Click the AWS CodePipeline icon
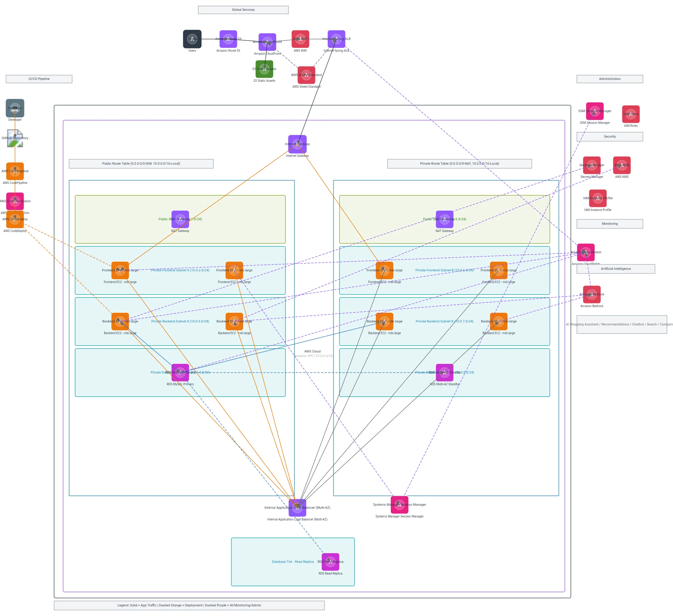Image resolution: width=673 pixels, height=616 pixels. pyautogui.click(x=15, y=171)
